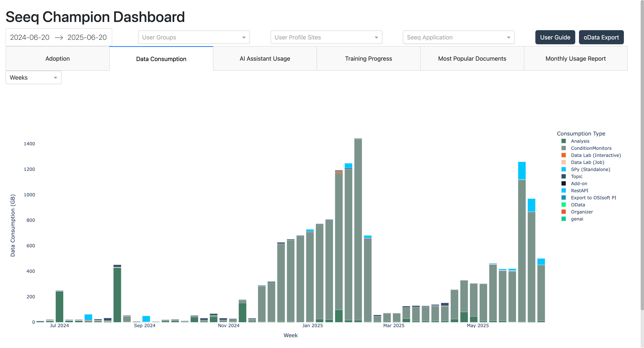Viewport: 644px width, 348px height.
Task: Toggle Organizer legend swatch
Action: [x=563, y=212]
